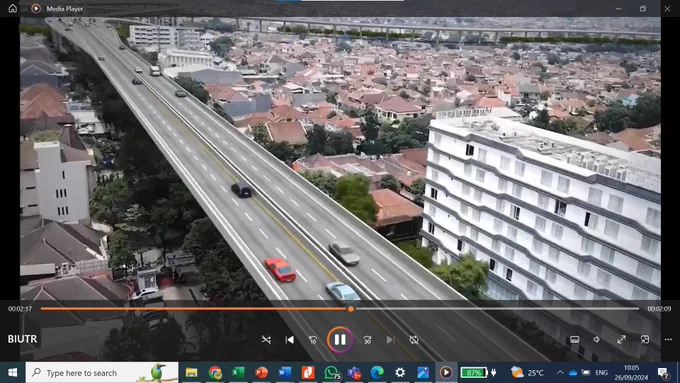
Task: Open the 25°C weather widget
Action: click(526, 373)
